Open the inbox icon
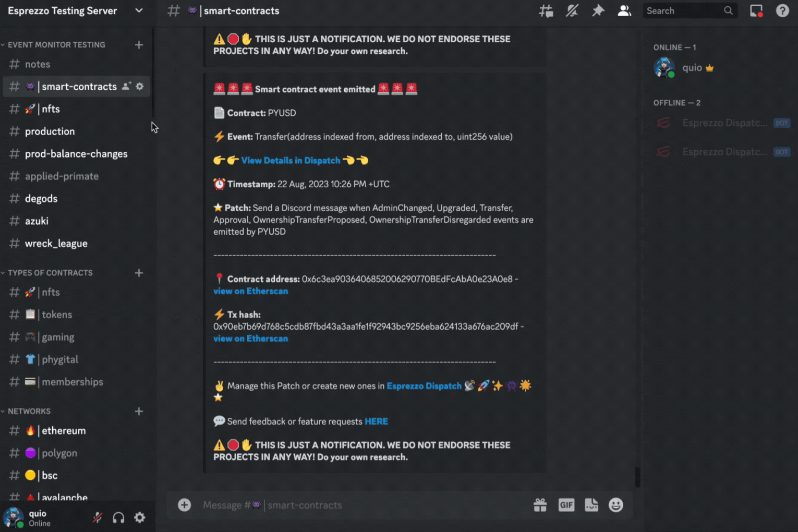 [x=756, y=10]
